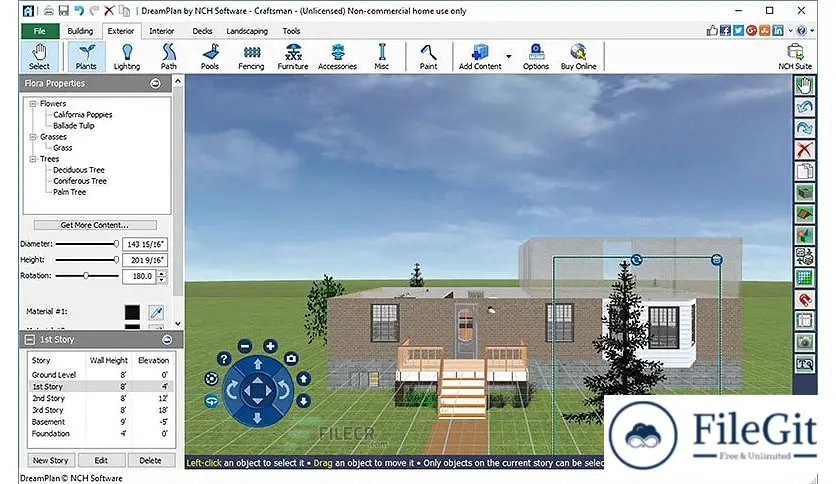Click the red X delete icon in right sidebar

tap(805, 149)
